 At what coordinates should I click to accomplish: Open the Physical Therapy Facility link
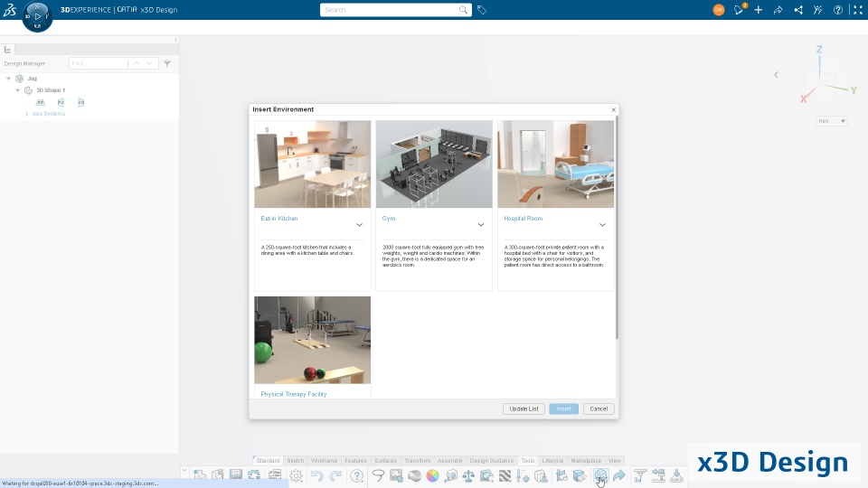[293, 394]
